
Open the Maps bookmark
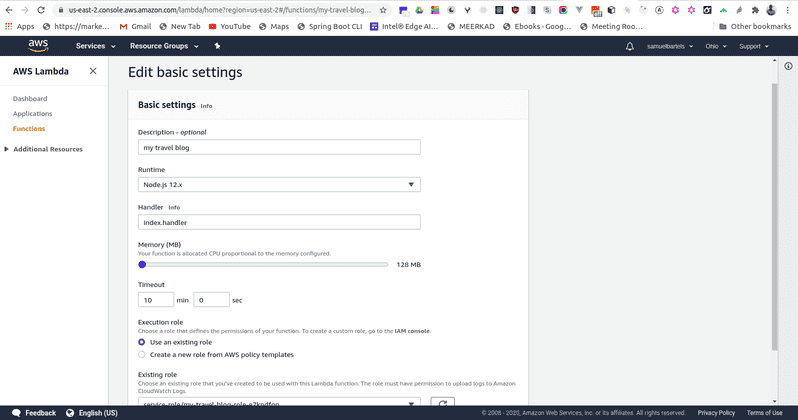274,26
